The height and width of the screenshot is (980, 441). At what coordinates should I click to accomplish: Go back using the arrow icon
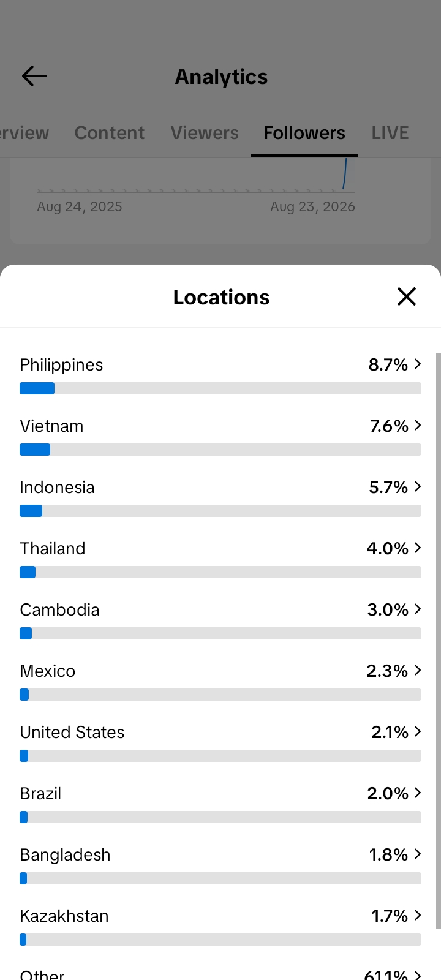click(34, 76)
